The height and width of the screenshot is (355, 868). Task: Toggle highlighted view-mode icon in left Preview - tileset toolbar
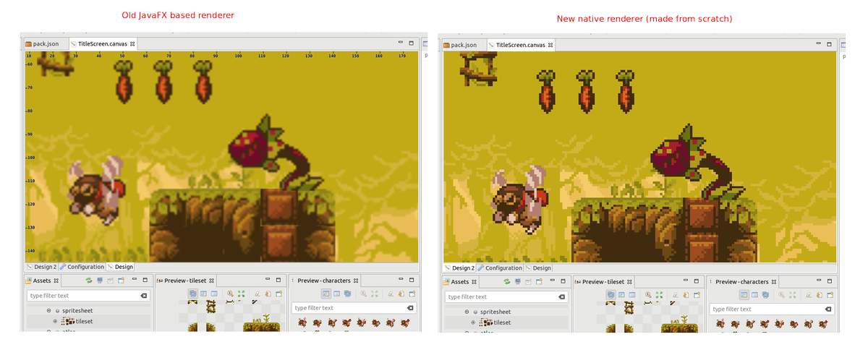point(193,294)
